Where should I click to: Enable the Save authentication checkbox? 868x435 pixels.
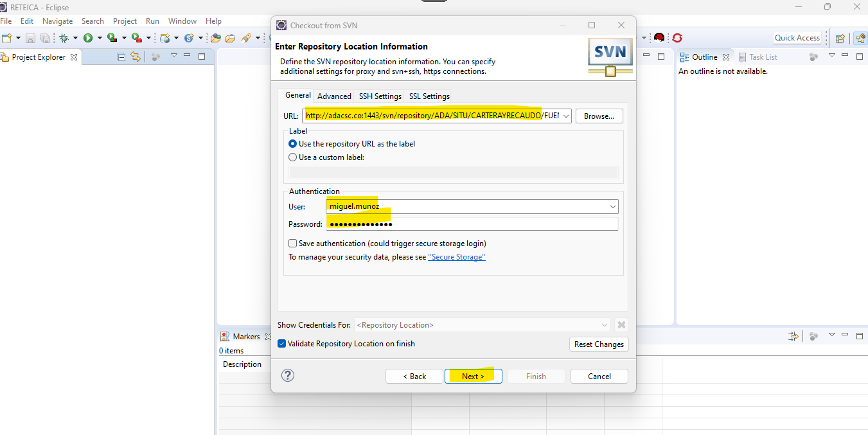[x=293, y=244]
